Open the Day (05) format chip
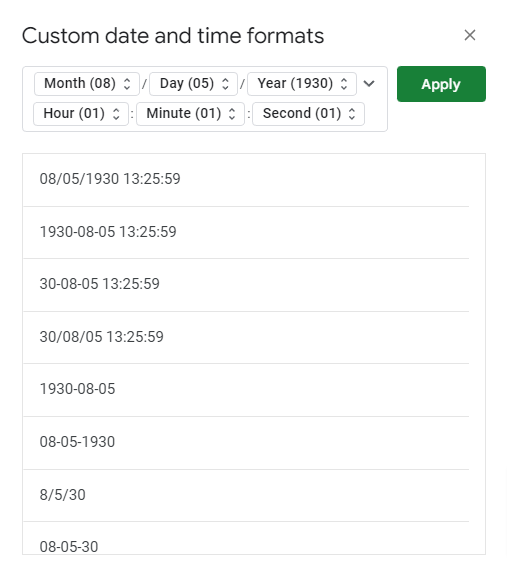Screen dimensions: 507x575 pos(194,84)
